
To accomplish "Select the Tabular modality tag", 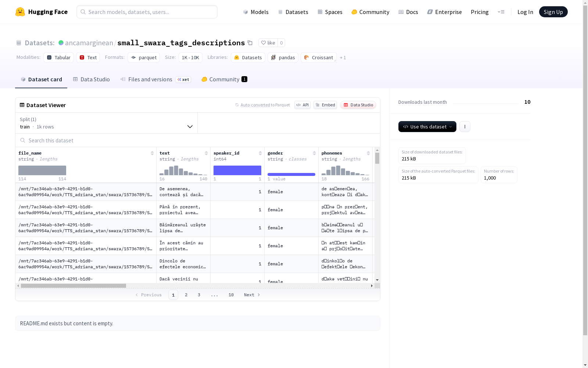I will click(59, 57).
